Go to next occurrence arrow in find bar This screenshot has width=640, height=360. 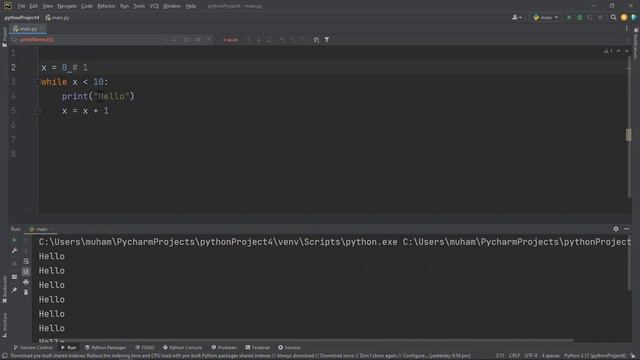[259, 40]
